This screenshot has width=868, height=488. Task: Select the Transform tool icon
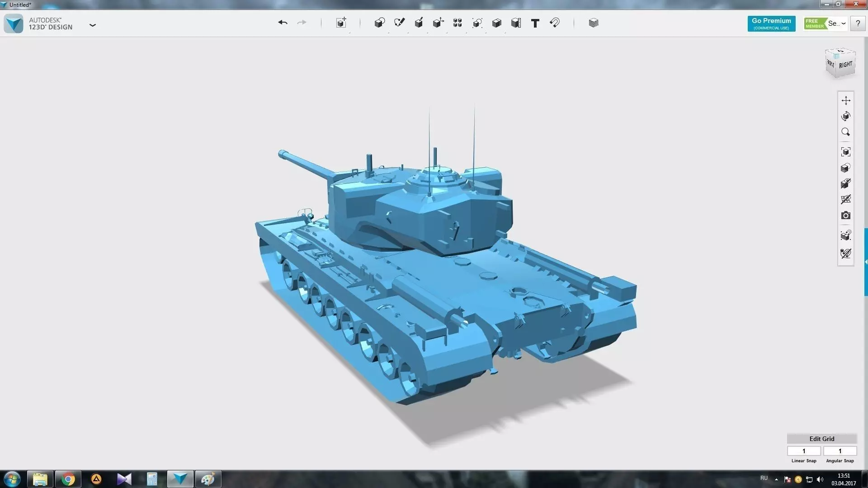pos(341,23)
